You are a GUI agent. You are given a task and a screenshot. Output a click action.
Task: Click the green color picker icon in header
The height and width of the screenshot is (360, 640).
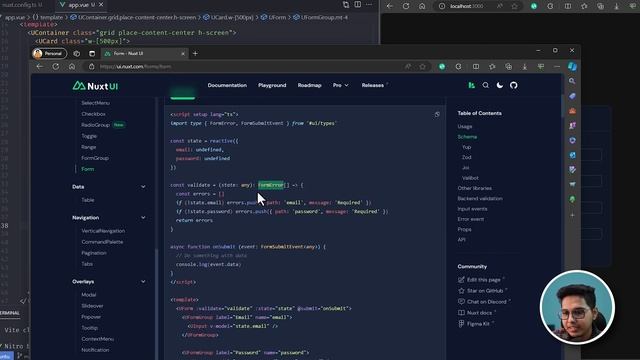pos(471,85)
